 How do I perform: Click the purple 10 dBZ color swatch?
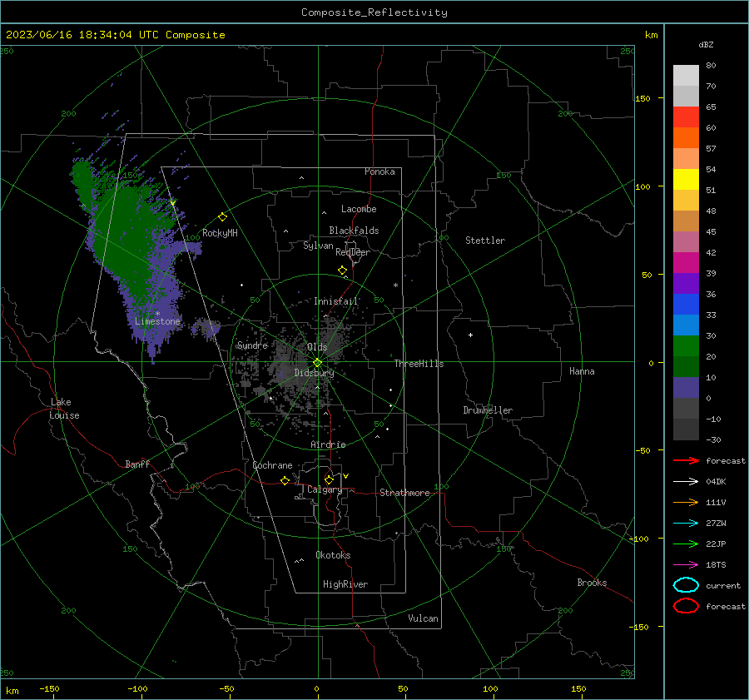pos(686,388)
